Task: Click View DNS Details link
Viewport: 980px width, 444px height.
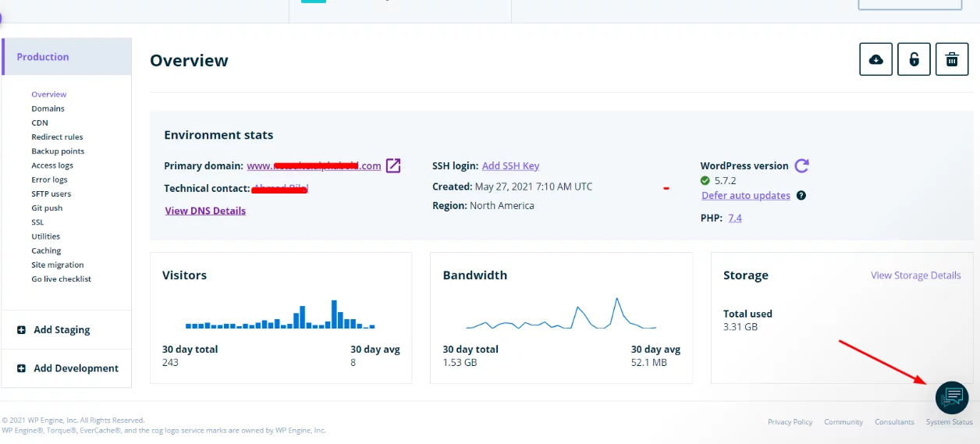Action: click(x=205, y=211)
